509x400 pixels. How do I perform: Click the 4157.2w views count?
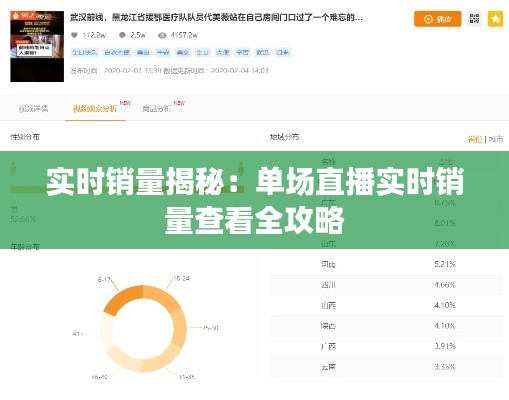184,35
